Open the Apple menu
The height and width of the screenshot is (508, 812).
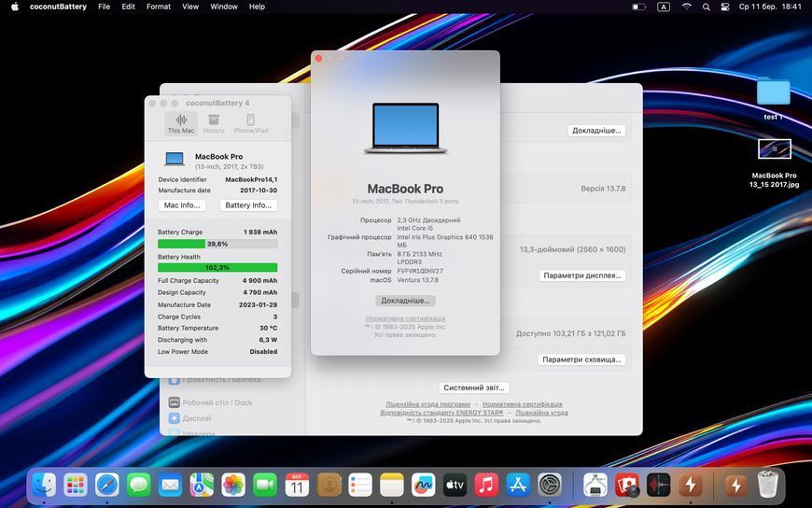tap(15, 7)
